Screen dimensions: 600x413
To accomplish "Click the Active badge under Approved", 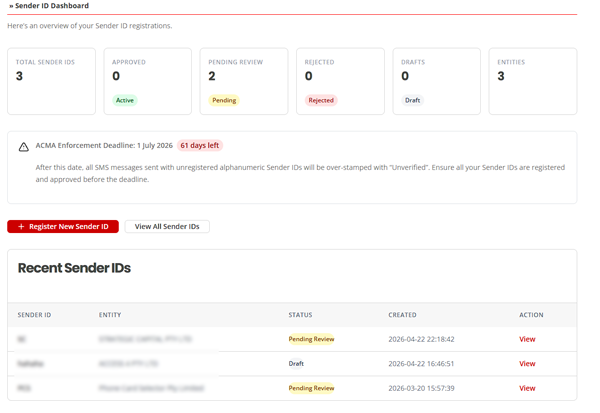I will pos(125,100).
